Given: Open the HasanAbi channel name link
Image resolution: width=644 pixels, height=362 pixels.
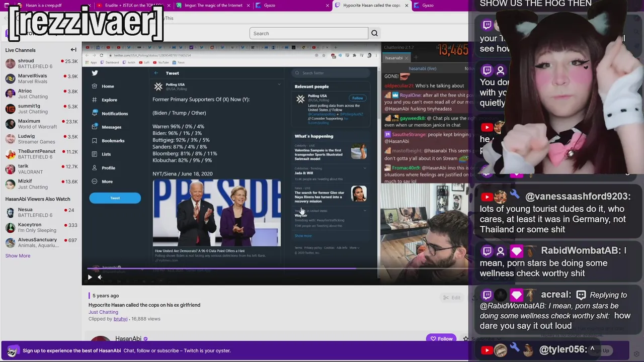Looking at the screenshot, I should pos(128,339).
